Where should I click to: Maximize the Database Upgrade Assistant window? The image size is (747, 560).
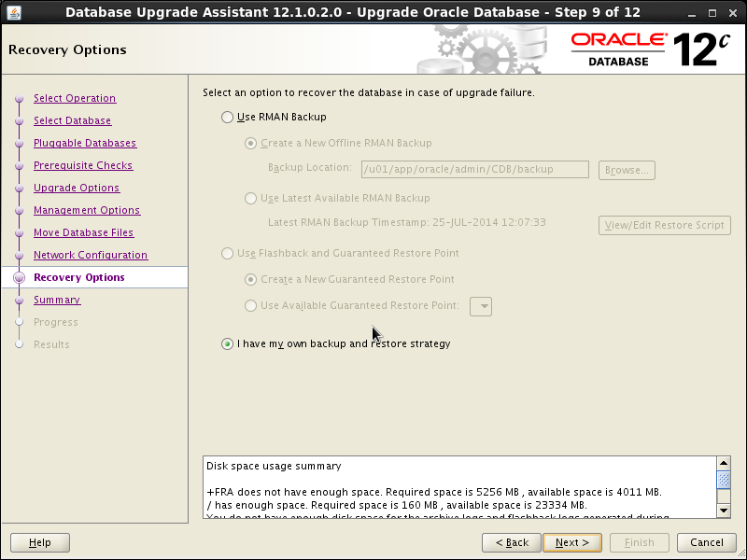712,13
